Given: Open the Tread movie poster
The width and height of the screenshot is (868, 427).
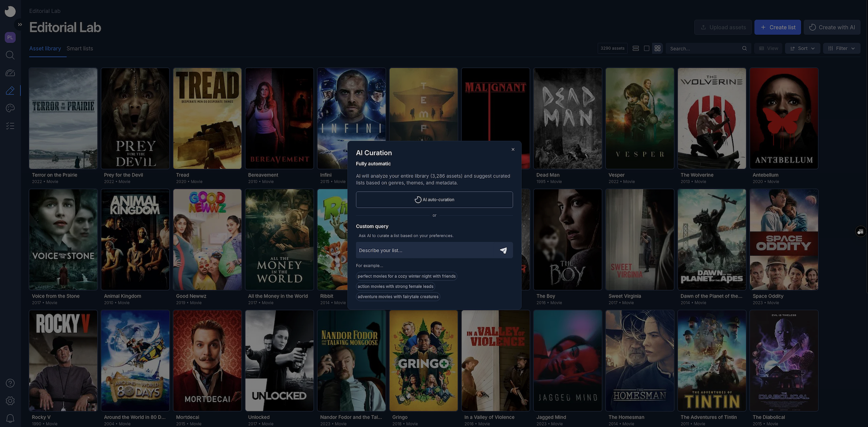Looking at the screenshot, I should click(207, 118).
